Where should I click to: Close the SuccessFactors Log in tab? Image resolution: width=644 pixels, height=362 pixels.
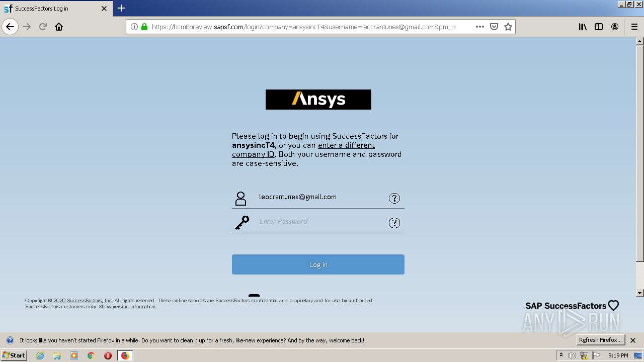click(104, 9)
